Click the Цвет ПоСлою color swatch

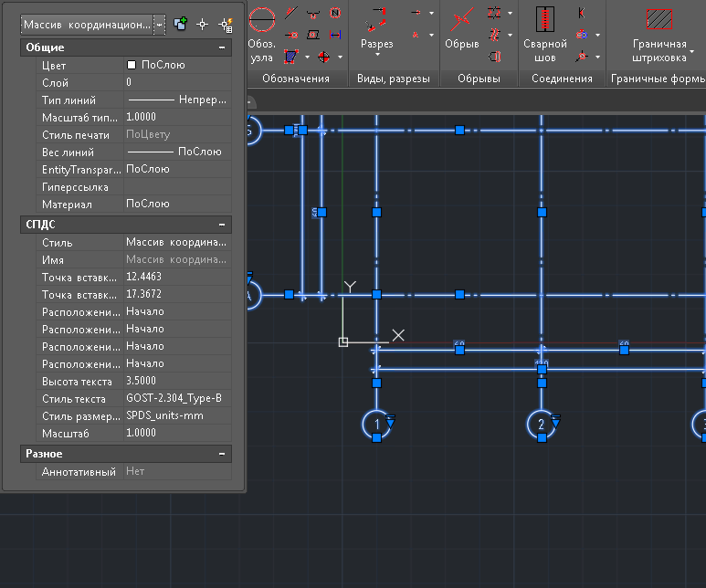[x=132, y=66]
